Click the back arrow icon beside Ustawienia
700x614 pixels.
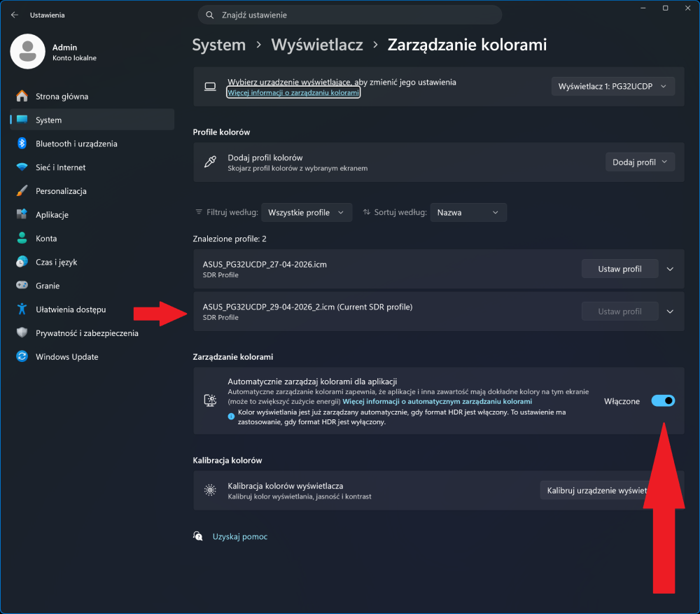[15, 15]
